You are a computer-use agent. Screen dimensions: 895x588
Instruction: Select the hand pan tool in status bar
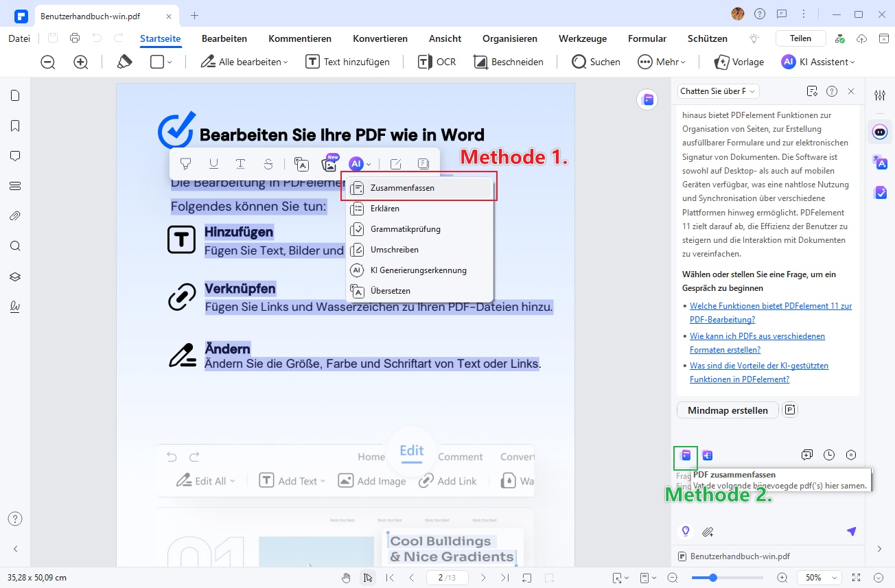347,578
